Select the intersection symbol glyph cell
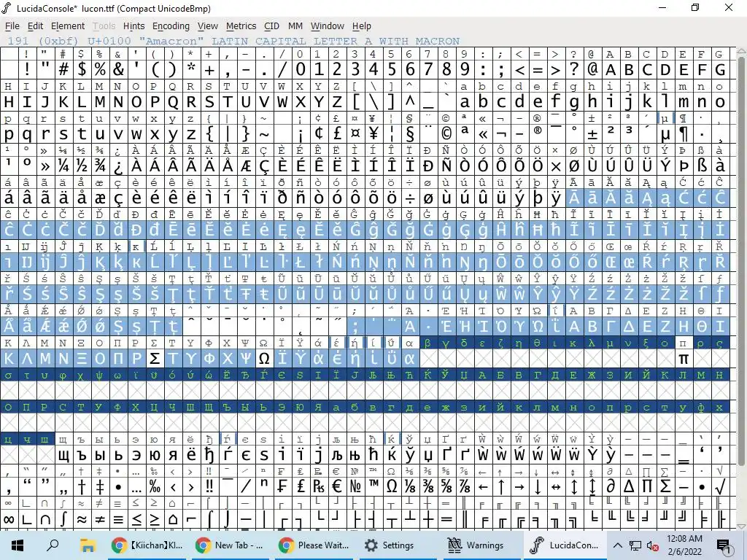 [45, 518]
